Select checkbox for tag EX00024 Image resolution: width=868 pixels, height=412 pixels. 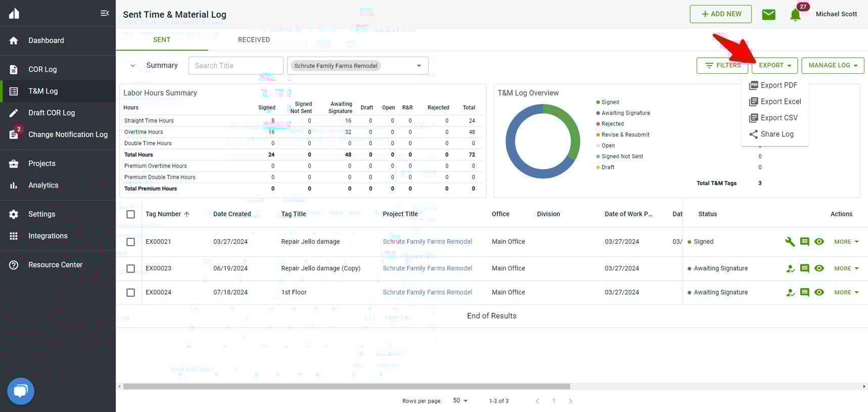[x=130, y=293]
